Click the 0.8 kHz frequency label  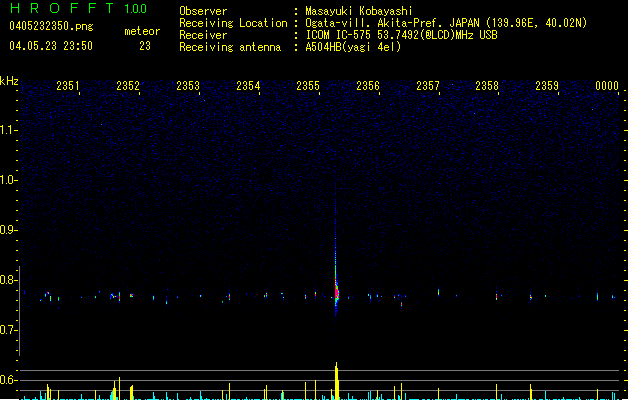(9, 280)
